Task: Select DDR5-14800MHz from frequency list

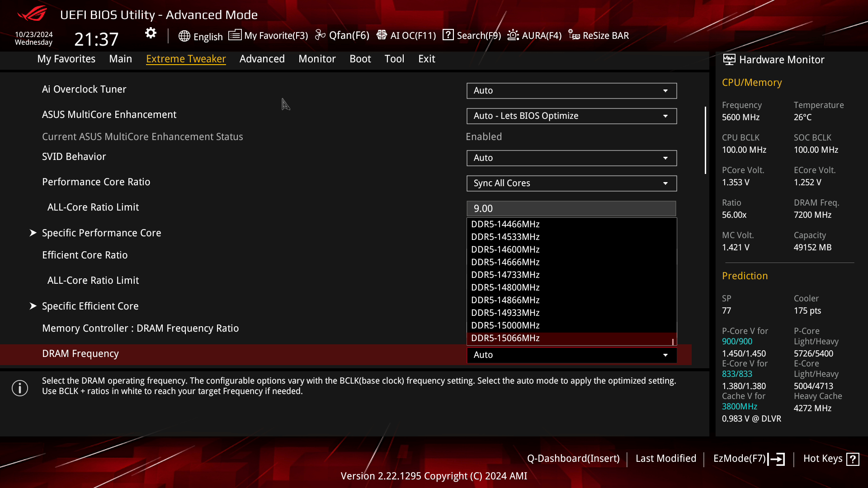Action: point(505,287)
